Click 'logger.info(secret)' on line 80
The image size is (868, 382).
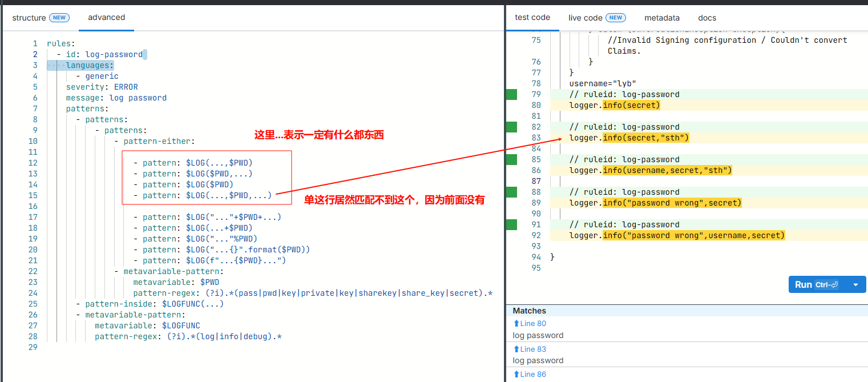pos(615,105)
